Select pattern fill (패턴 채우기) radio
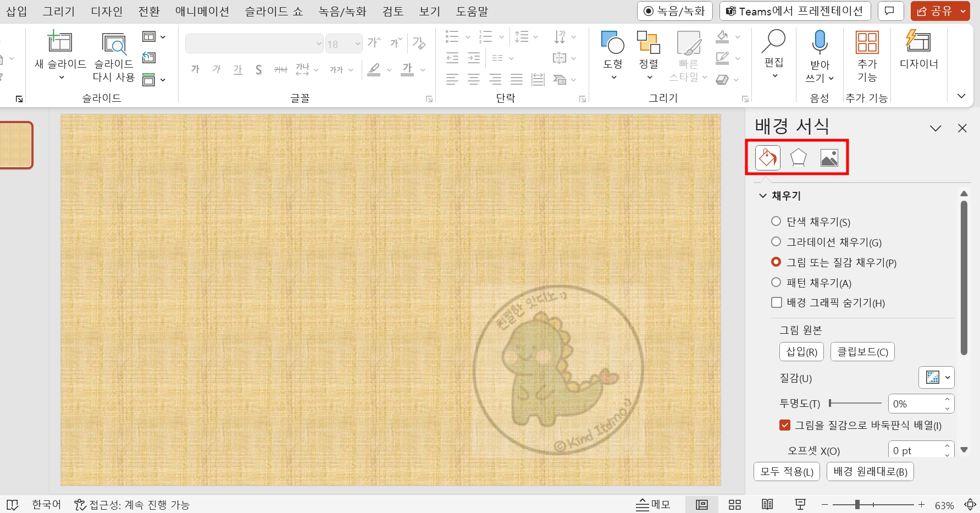This screenshot has width=980, height=513. [x=776, y=282]
